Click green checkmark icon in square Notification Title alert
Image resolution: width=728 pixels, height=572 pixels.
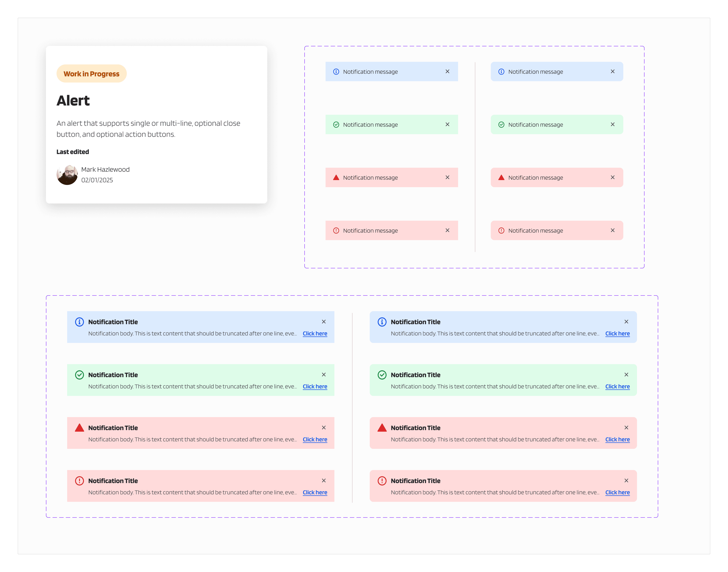pyautogui.click(x=80, y=375)
